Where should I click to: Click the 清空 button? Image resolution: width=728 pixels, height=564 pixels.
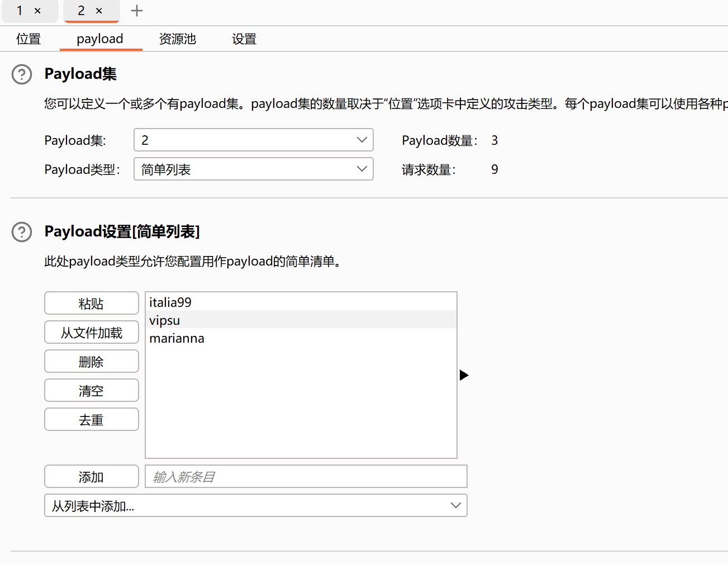(x=92, y=390)
